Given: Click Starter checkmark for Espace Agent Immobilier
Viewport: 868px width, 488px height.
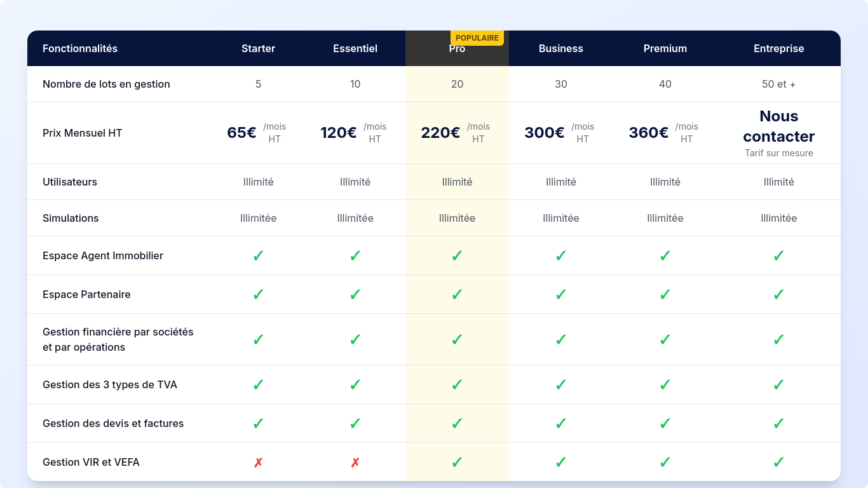Looking at the screenshot, I should coord(258,256).
